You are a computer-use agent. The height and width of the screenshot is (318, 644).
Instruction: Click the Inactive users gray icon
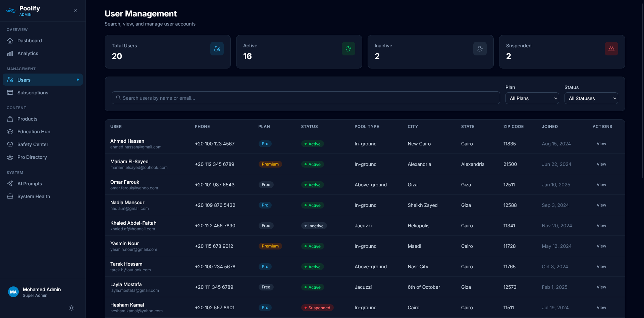480,49
